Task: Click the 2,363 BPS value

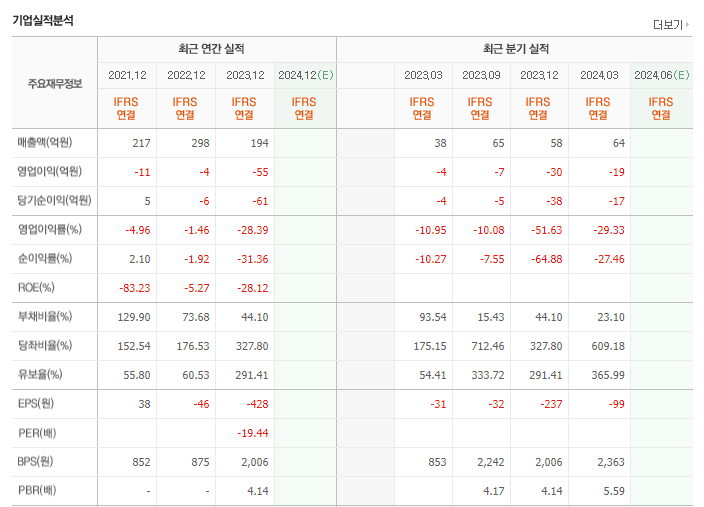Action: [611, 462]
